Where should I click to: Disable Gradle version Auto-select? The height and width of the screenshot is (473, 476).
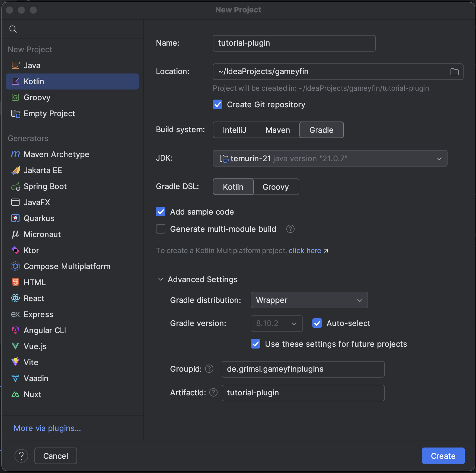pyautogui.click(x=317, y=323)
